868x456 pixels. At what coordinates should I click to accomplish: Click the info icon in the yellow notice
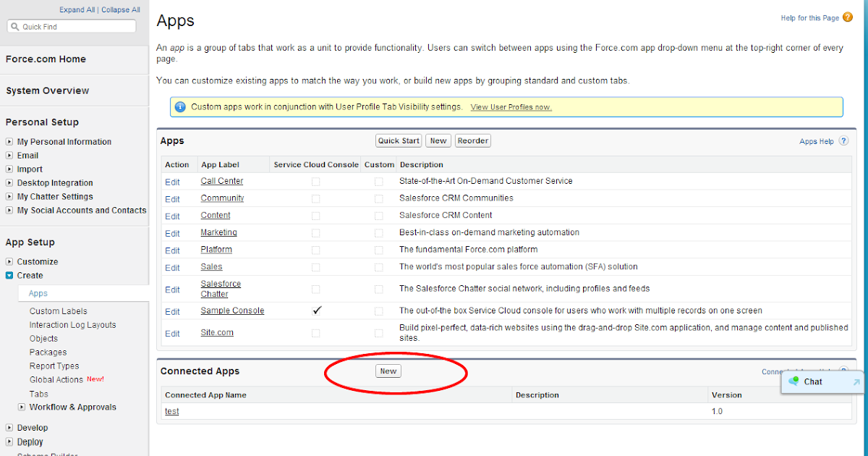[180, 107]
